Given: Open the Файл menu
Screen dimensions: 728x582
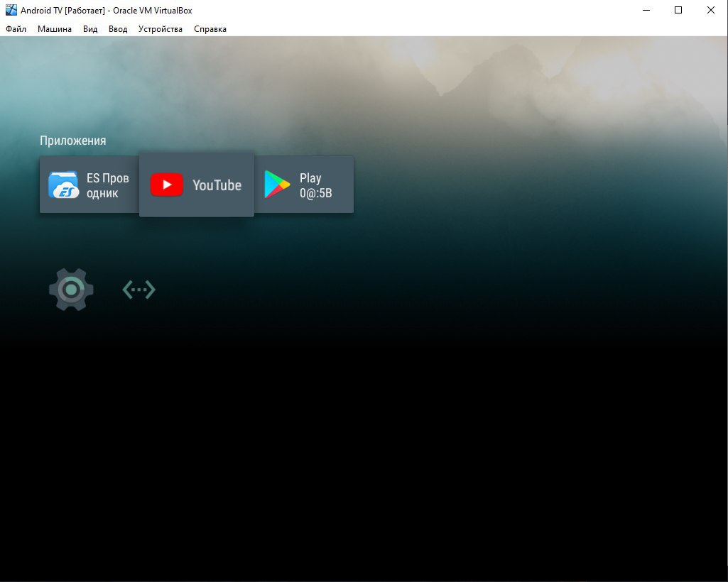Looking at the screenshot, I should point(16,29).
